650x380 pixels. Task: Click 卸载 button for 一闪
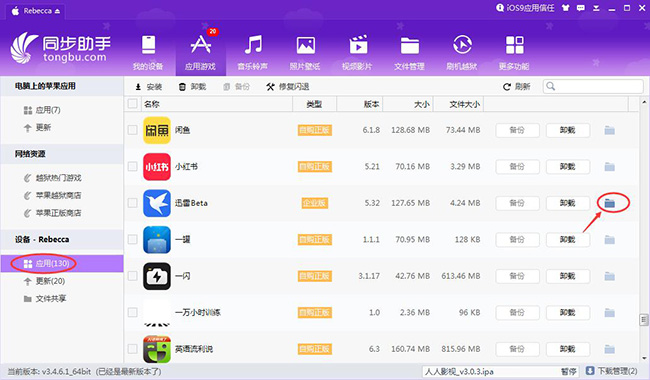(568, 276)
